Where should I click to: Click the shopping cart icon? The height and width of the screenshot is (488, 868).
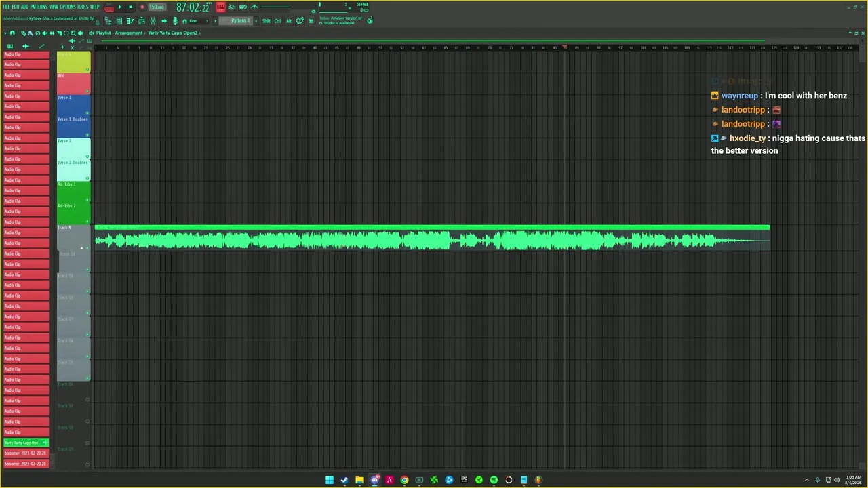[x=311, y=21]
